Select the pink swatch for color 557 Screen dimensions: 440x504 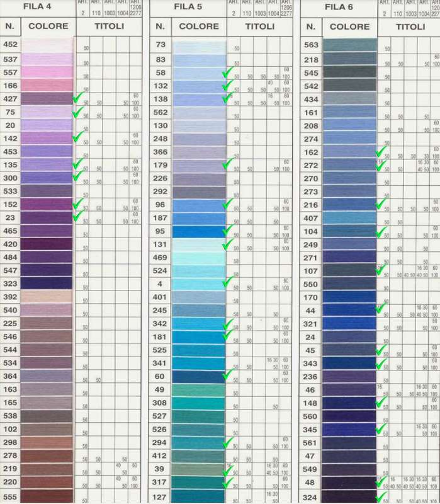coord(47,72)
